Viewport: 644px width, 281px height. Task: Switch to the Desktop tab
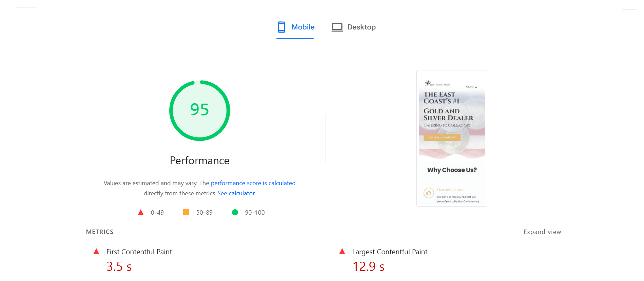point(354,27)
